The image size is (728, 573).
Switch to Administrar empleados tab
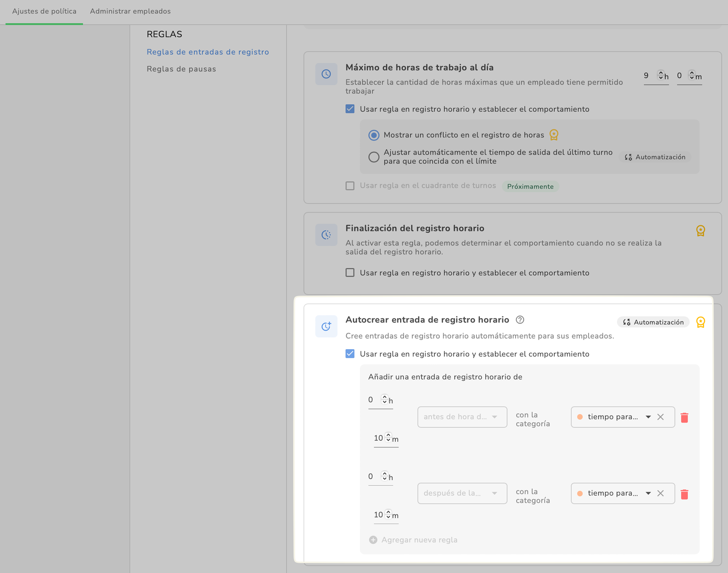pyautogui.click(x=130, y=12)
